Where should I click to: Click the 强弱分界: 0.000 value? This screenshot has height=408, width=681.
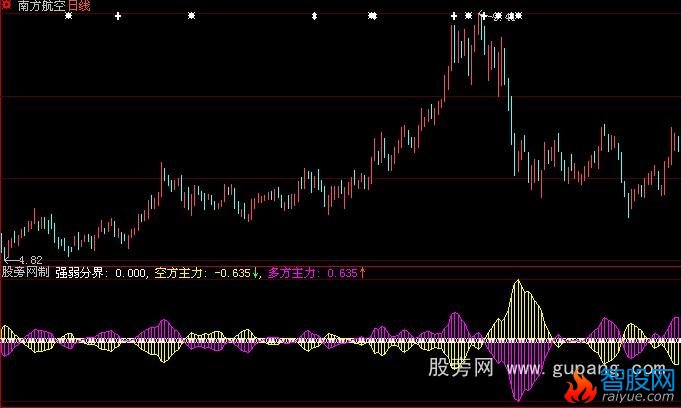coord(101,273)
